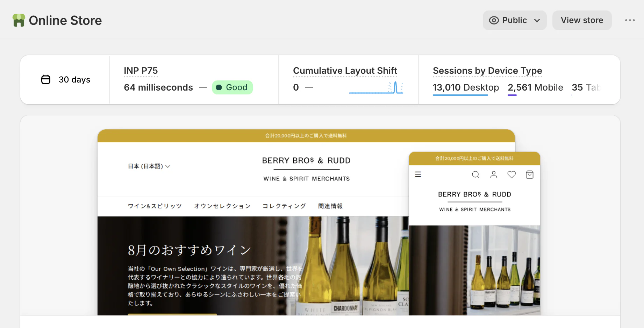This screenshot has width=644, height=328.
Task: Open the オウンセレクション menu item
Action: (222, 206)
